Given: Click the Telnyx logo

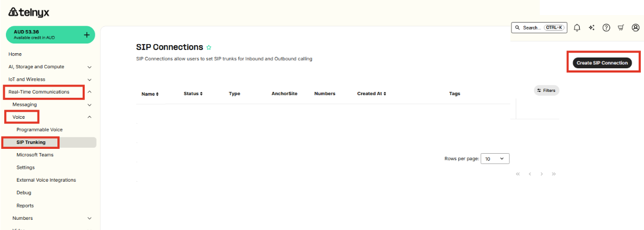Looking at the screenshot, I should (29, 12).
